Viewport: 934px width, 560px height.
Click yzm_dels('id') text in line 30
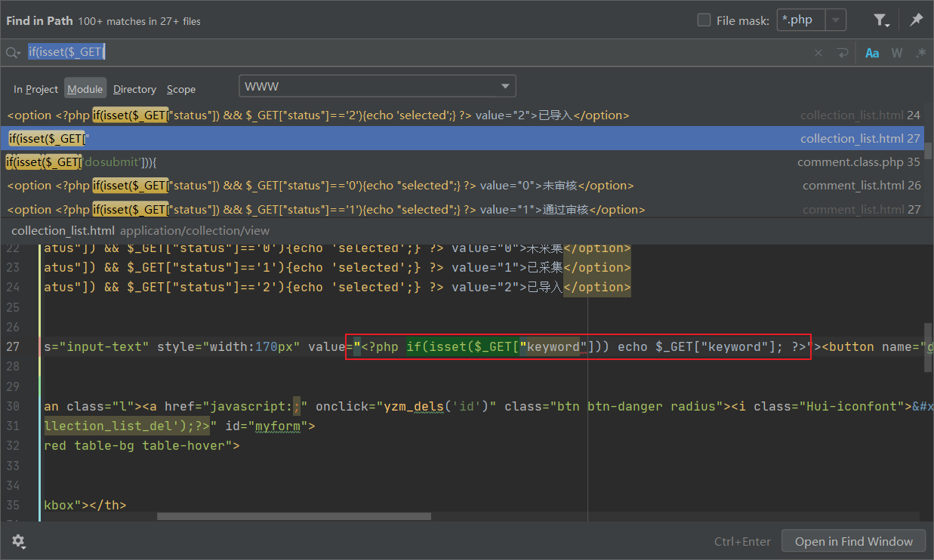439,406
